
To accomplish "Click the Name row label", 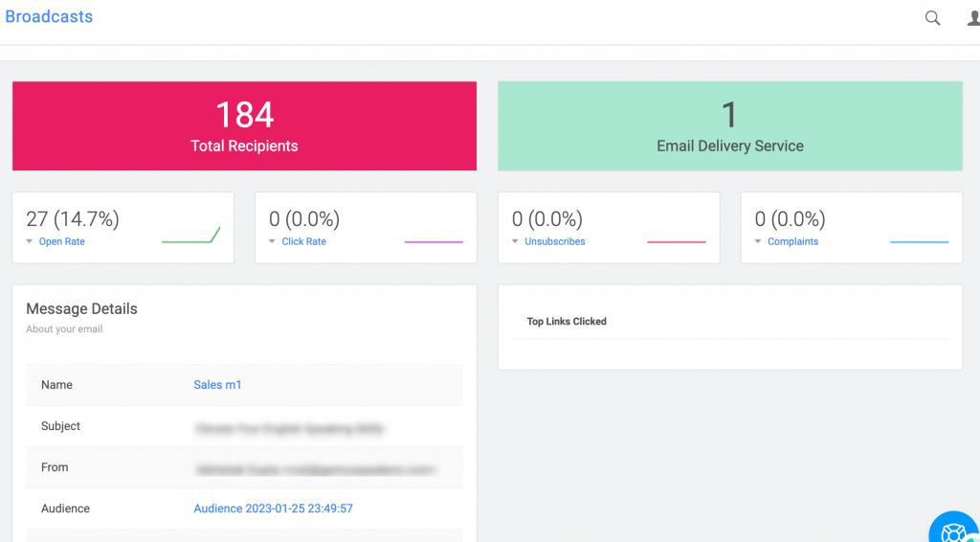I will tap(56, 385).
